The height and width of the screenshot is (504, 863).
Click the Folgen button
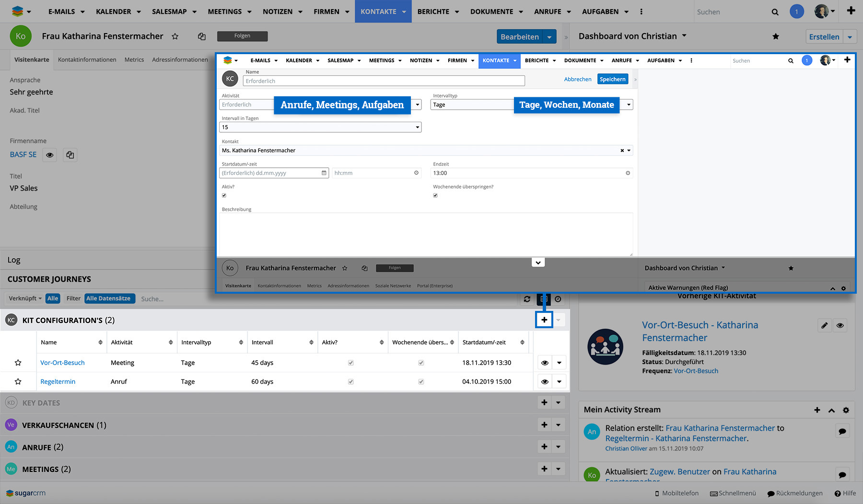pos(242,36)
